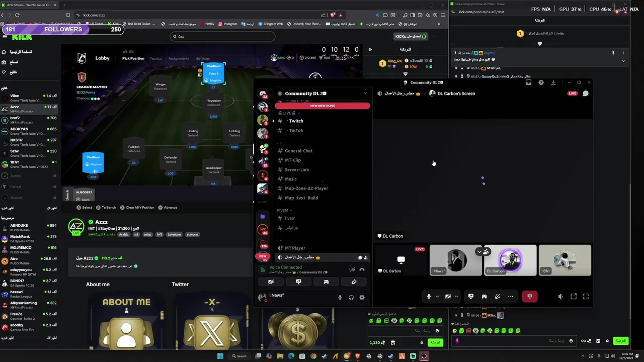The width and height of the screenshot is (644, 362).
Task: Open the voice channel chat bubble icon
Action: [x=586, y=93]
